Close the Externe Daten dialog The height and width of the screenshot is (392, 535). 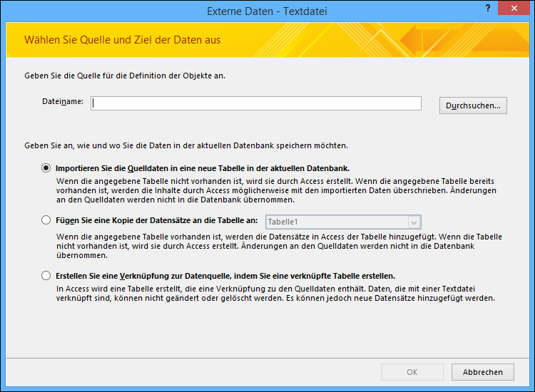[514, 8]
